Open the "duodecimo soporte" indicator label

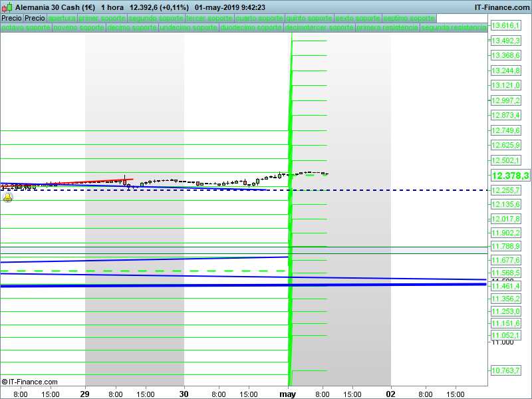[x=251, y=28]
